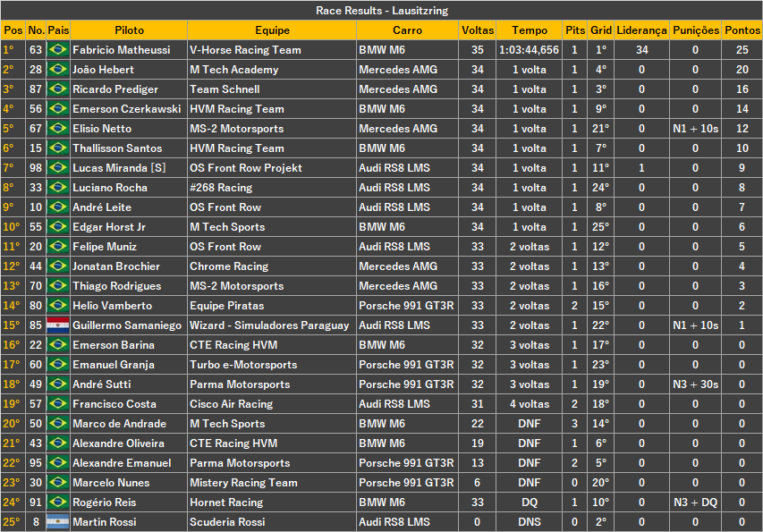Click the flag beside Felipe Muniz
Viewport: 763px width, 532px height.
(x=58, y=247)
